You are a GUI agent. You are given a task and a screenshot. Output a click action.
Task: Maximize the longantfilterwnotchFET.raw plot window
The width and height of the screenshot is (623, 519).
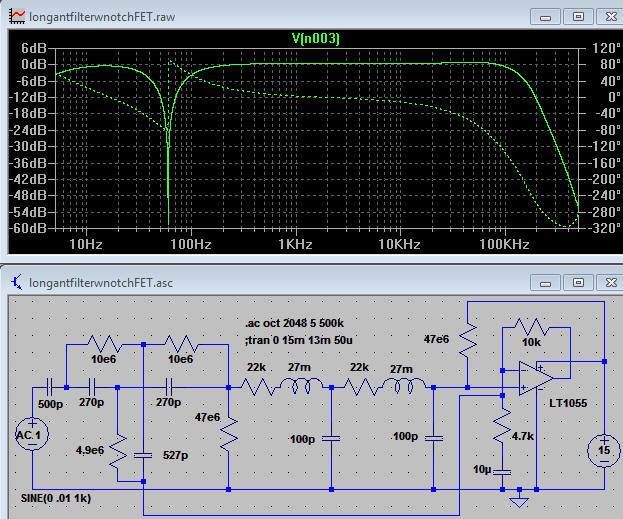(577, 16)
